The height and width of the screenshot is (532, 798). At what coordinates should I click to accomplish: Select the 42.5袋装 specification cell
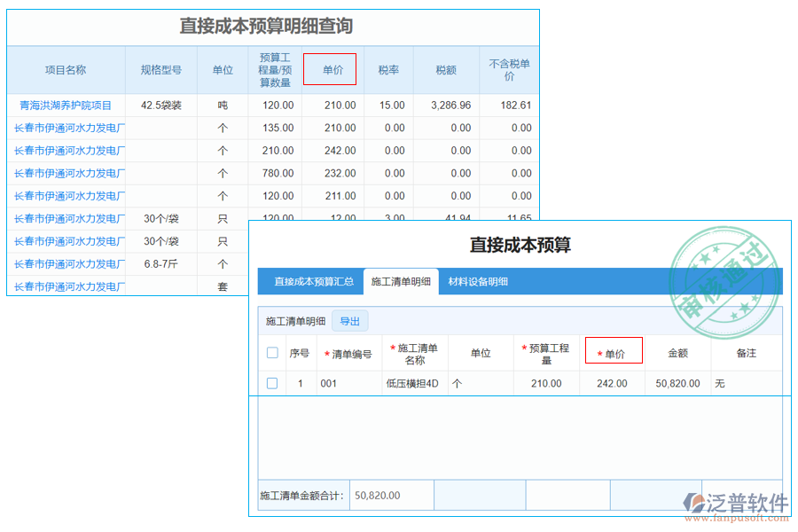[160, 105]
